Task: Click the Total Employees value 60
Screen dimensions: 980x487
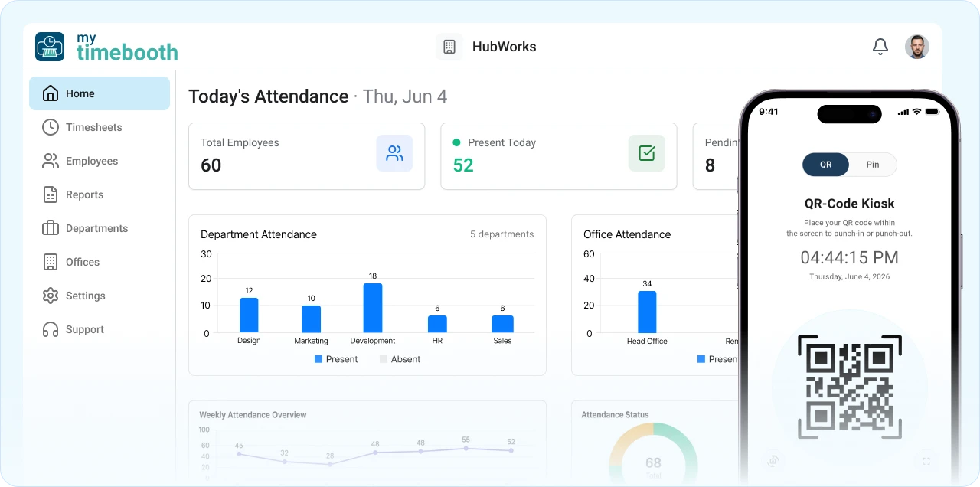Action: [211, 165]
